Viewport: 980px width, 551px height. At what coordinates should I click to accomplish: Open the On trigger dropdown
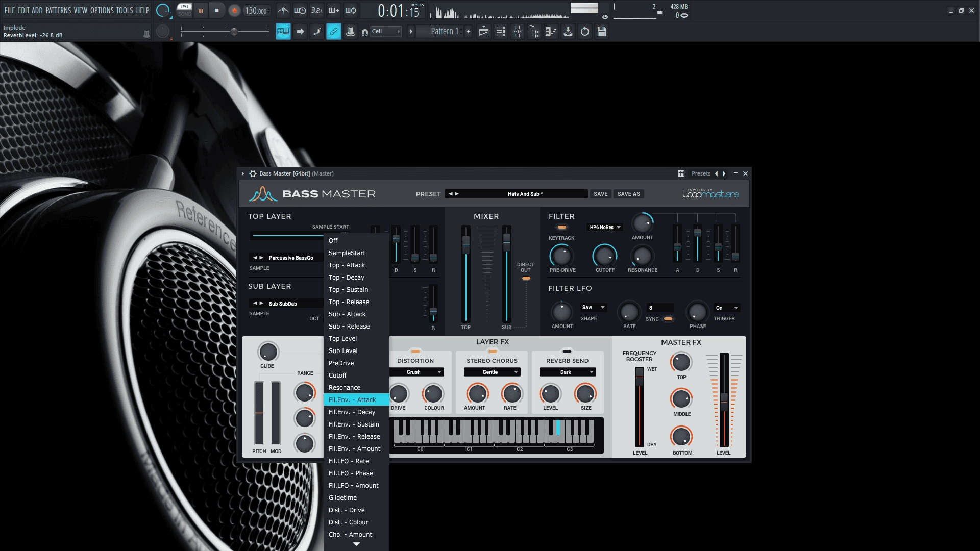point(727,308)
